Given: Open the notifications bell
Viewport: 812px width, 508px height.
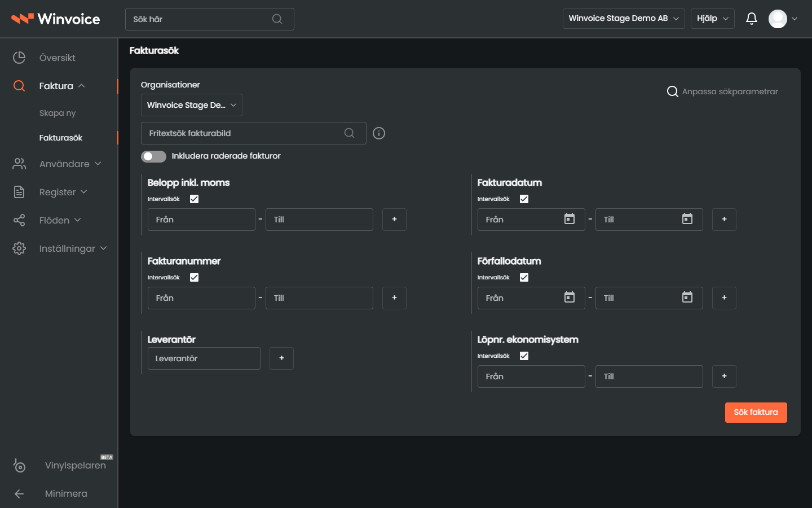Looking at the screenshot, I should pyautogui.click(x=751, y=19).
